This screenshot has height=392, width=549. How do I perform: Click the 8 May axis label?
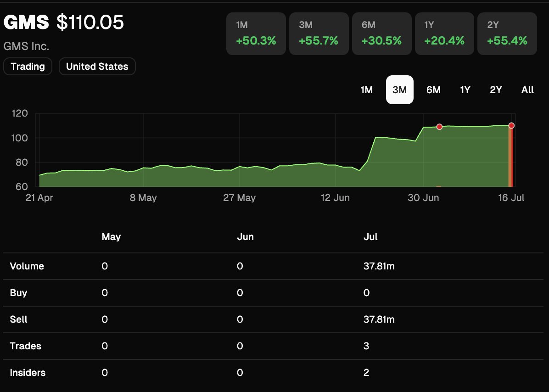coord(143,198)
